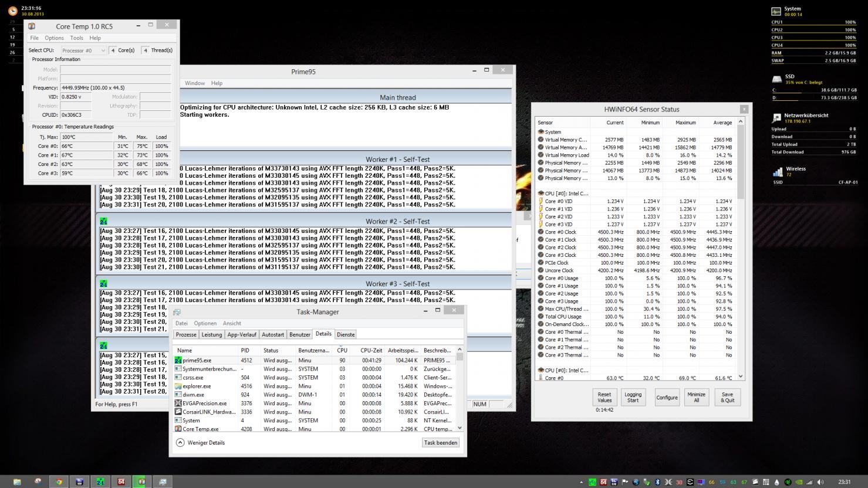Image resolution: width=868 pixels, height=488 pixels.
Task: Sort processes by Name column header
Action: pos(205,350)
